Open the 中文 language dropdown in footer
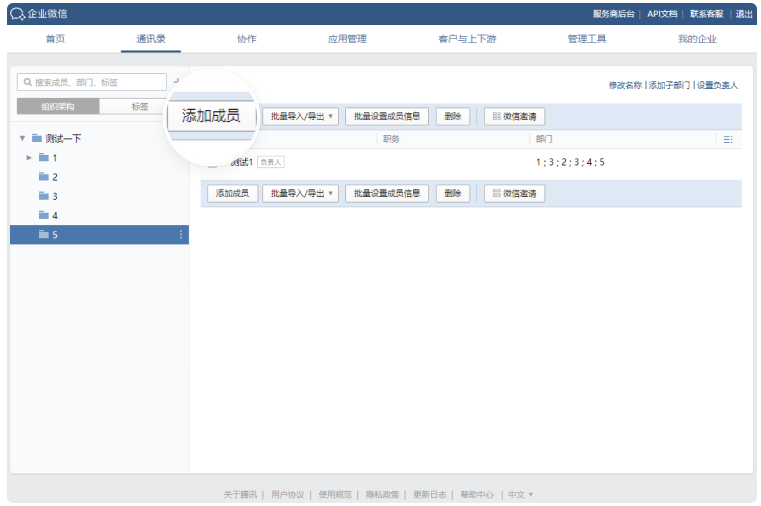 (520, 494)
